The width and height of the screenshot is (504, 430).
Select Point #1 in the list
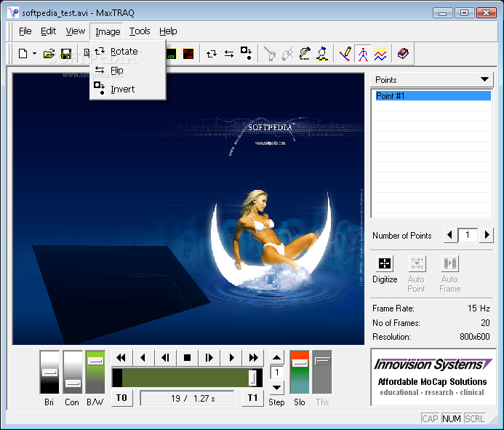click(x=433, y=96)
